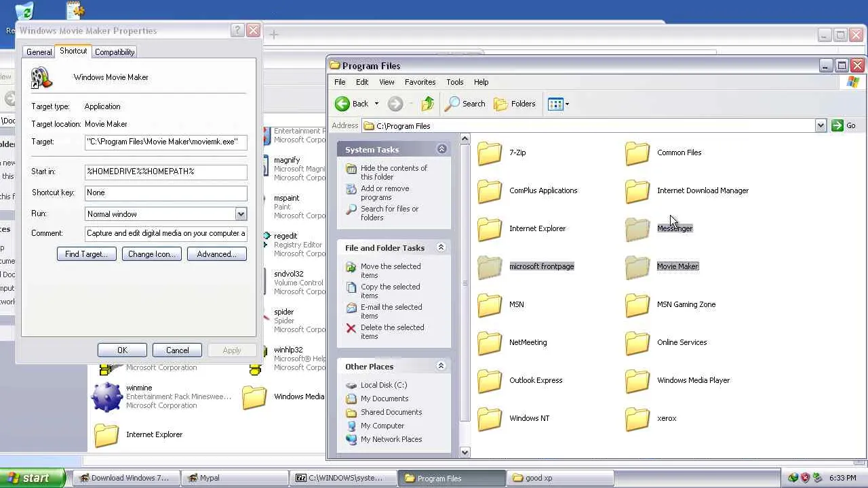Click the Find Target button
This screenshot has width=868, height=488.
coord(87,254)
